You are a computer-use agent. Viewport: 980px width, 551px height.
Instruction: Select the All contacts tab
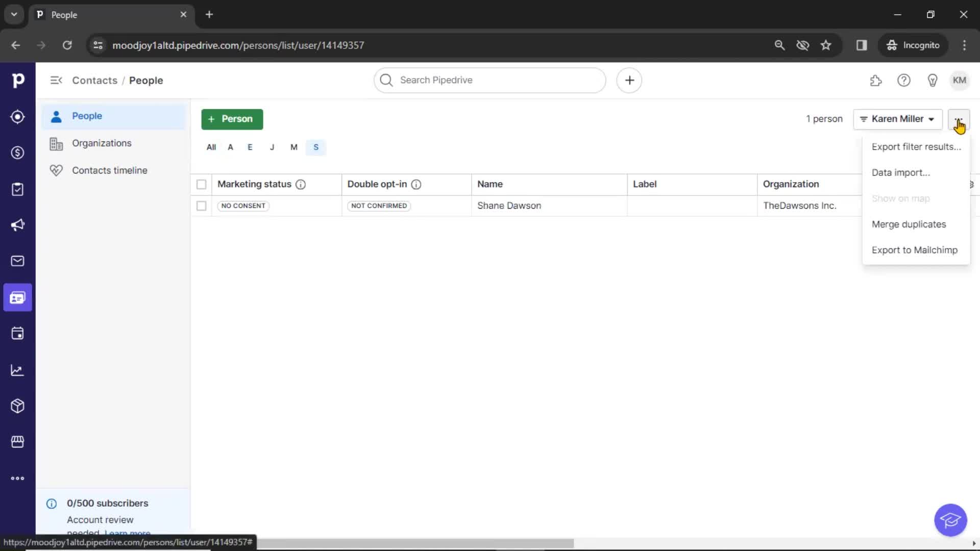[x=211, y=146]
